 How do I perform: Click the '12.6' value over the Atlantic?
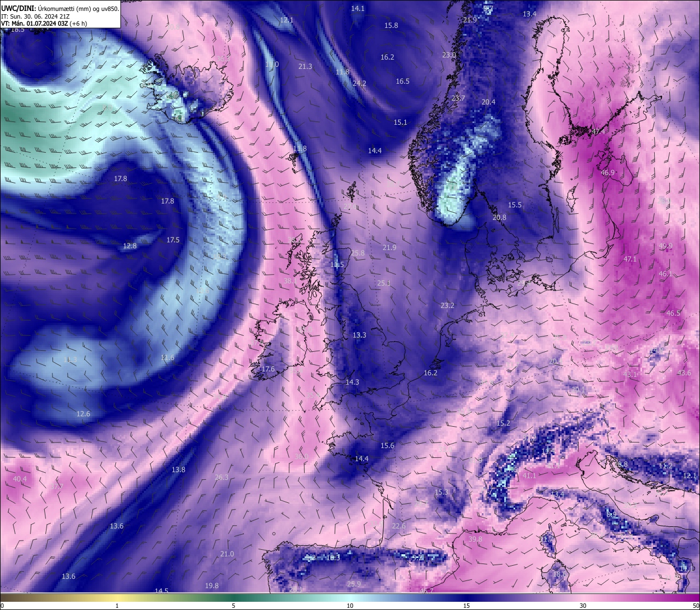[x=83, y=414]
